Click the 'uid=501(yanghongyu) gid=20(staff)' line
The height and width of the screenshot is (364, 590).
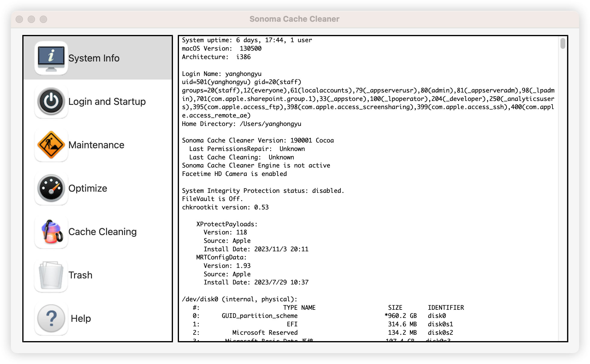coord(242,82)
